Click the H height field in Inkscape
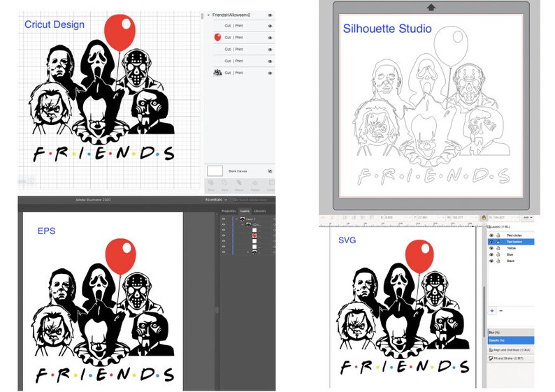Image resolution: width=555 pixels, height=392 pixels. click(x=505, y=217)
